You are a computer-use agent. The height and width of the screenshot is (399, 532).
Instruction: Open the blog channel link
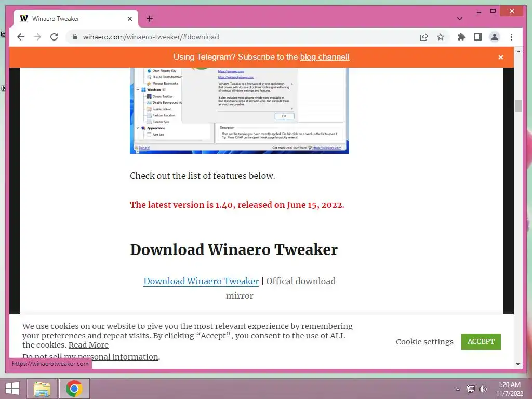coord(325,57)
